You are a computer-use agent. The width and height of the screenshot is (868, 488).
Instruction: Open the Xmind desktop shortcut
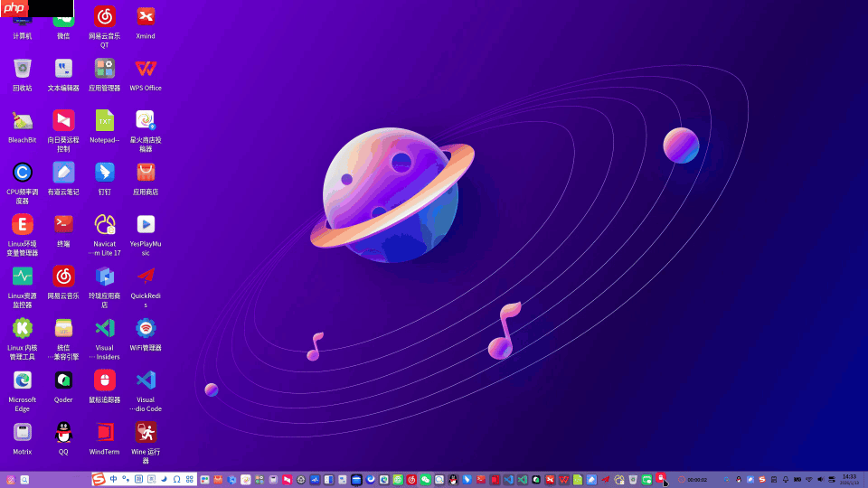146,16
